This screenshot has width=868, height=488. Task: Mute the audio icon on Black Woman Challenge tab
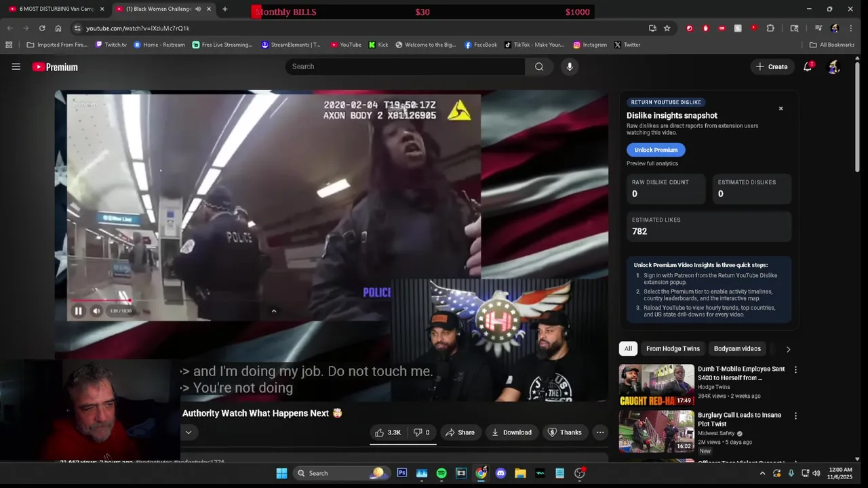pyautogui.click(x=198, y=9)
